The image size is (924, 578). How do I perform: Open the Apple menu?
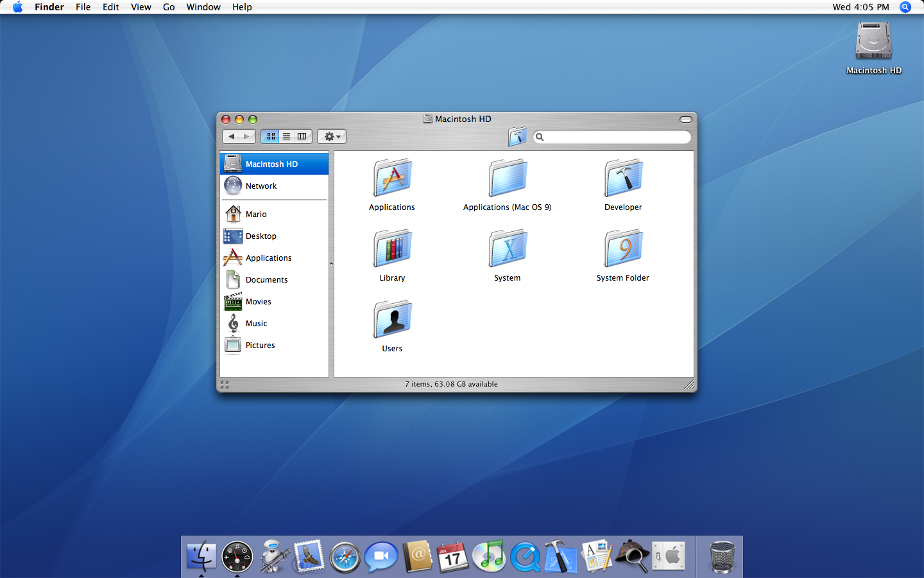pos(17,7)
